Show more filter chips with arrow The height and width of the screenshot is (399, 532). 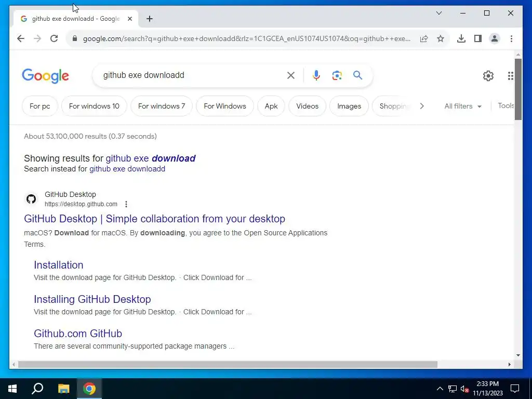(422, 106)
